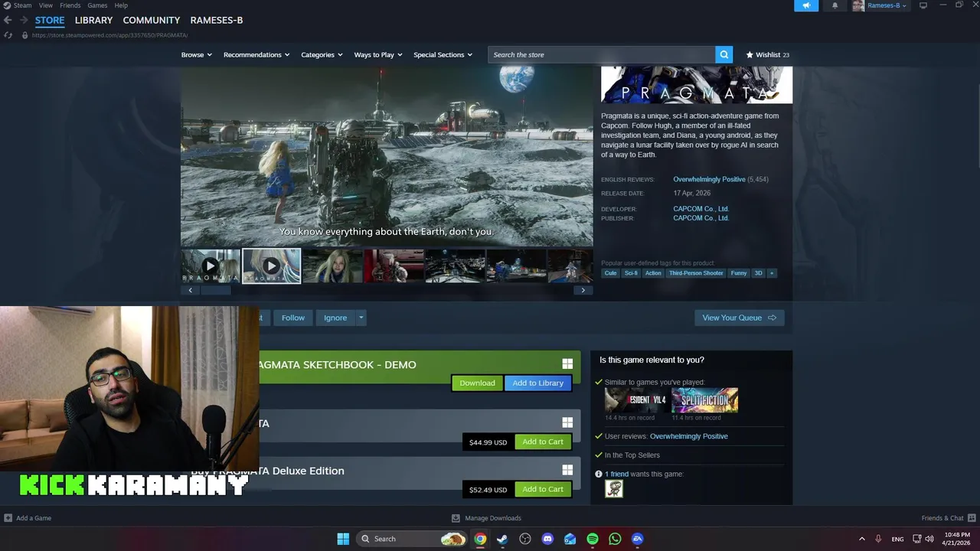Open the View menu
Viewport: 980px width, 551px height.
(46, 5)
